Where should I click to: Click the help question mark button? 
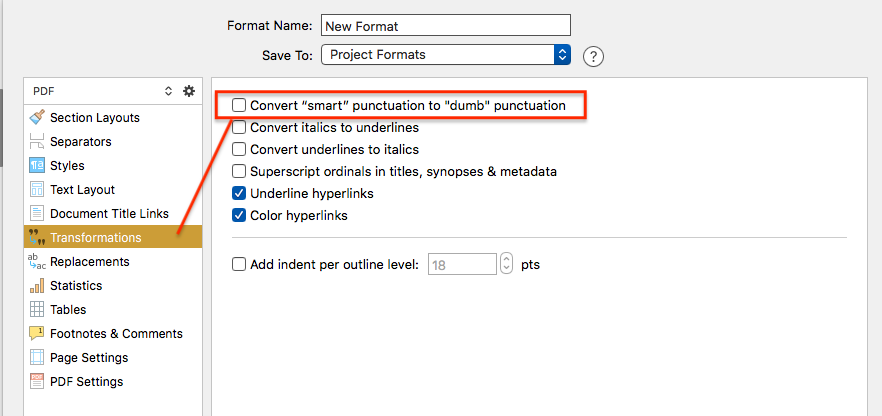pyautogui.click(x=593, y=56)
